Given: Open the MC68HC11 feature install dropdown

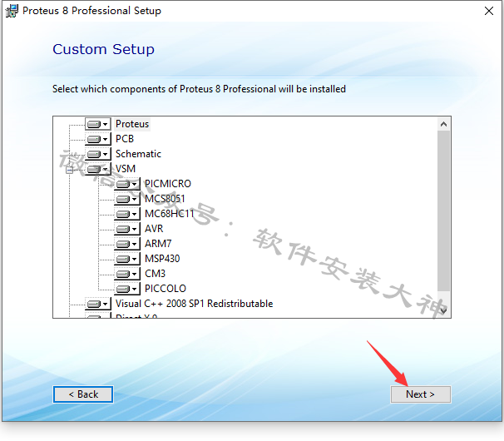Looking at the screenshot, I should [x=127, y=214].
